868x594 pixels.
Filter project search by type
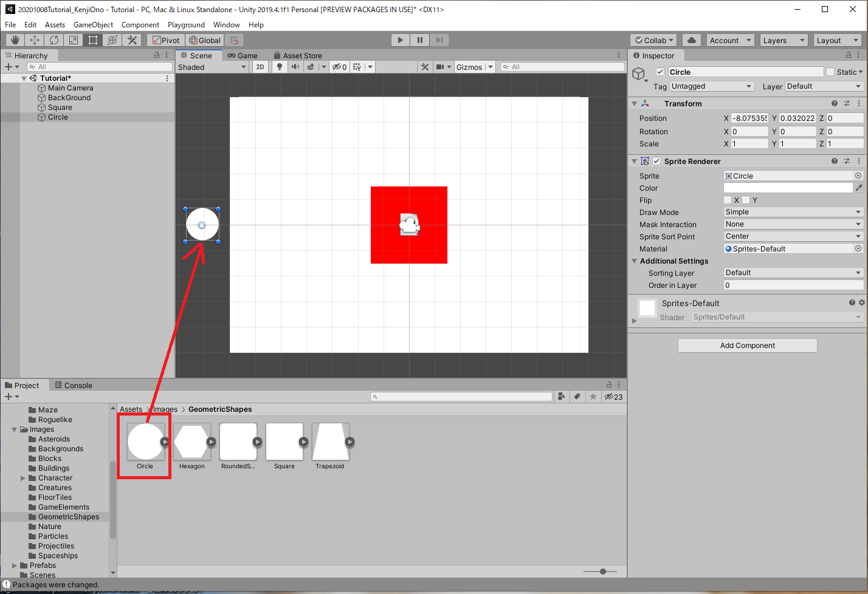(562, 397)
